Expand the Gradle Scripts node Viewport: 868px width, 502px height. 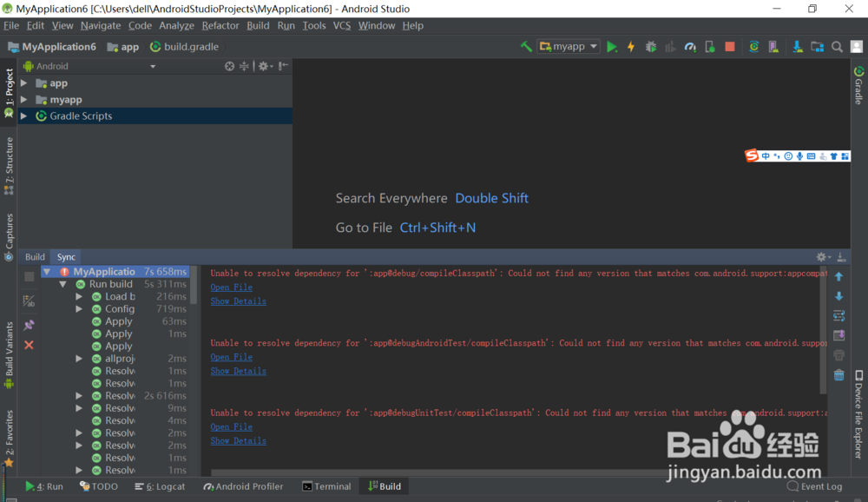(25, 116)
